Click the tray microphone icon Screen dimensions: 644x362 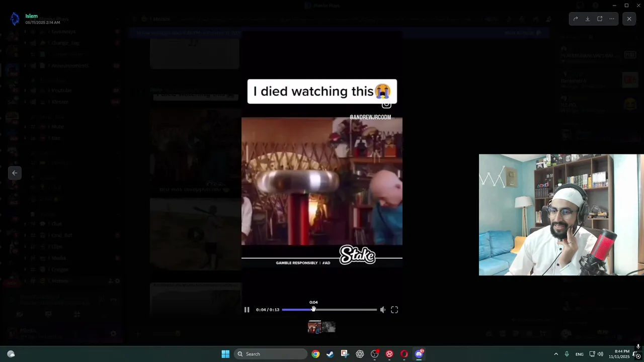coord(567,354)
